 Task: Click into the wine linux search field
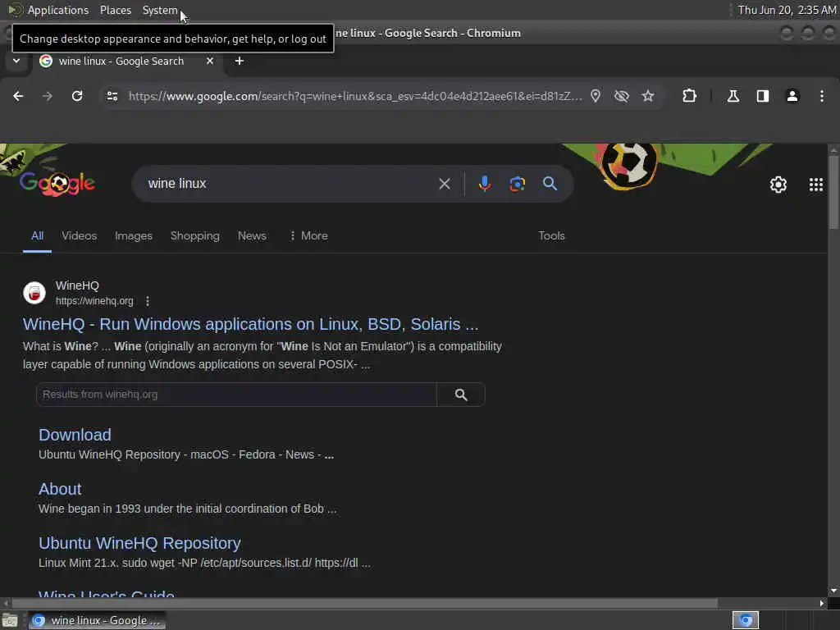click(290, 184)
